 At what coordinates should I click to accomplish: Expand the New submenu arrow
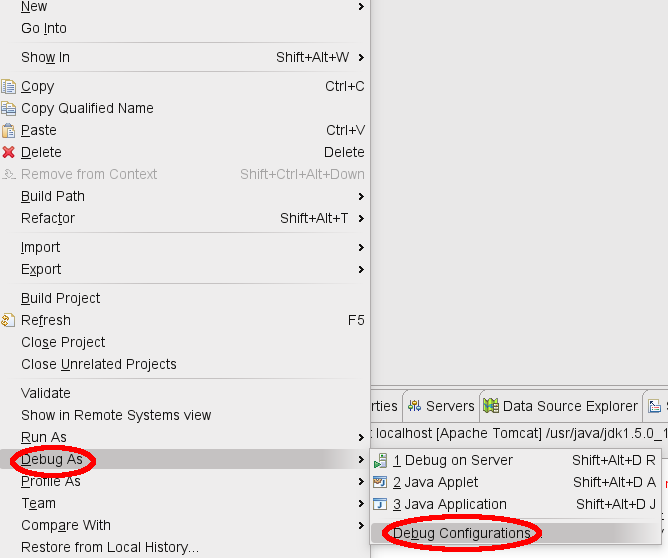(361, 7)
